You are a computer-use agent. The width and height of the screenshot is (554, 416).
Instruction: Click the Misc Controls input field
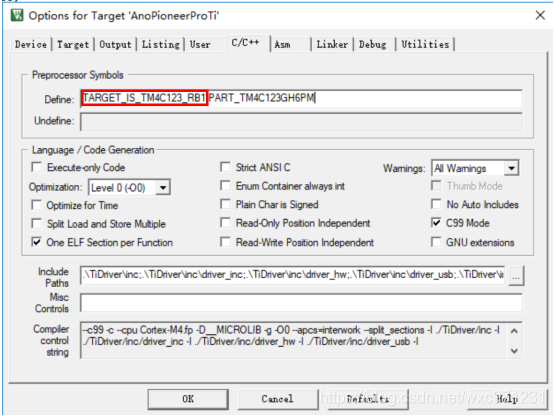pos(301,303)
